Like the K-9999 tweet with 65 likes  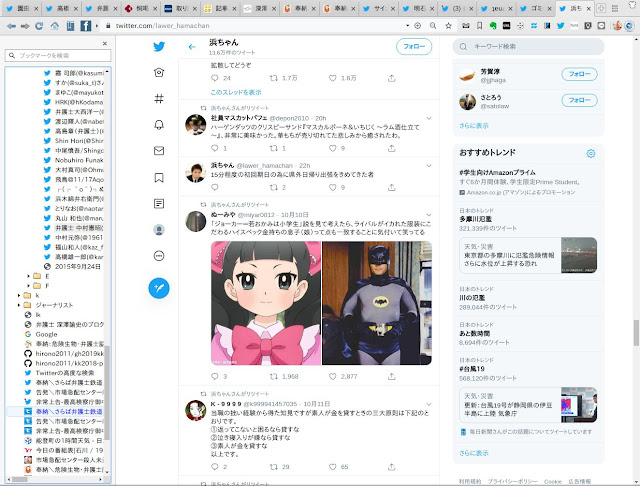point(333,466)
